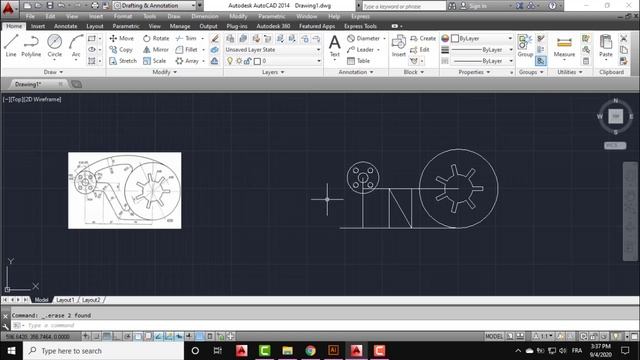The image size is (640, 360).
Task: Open the Insert block tool
Action: tap(398, 45)
